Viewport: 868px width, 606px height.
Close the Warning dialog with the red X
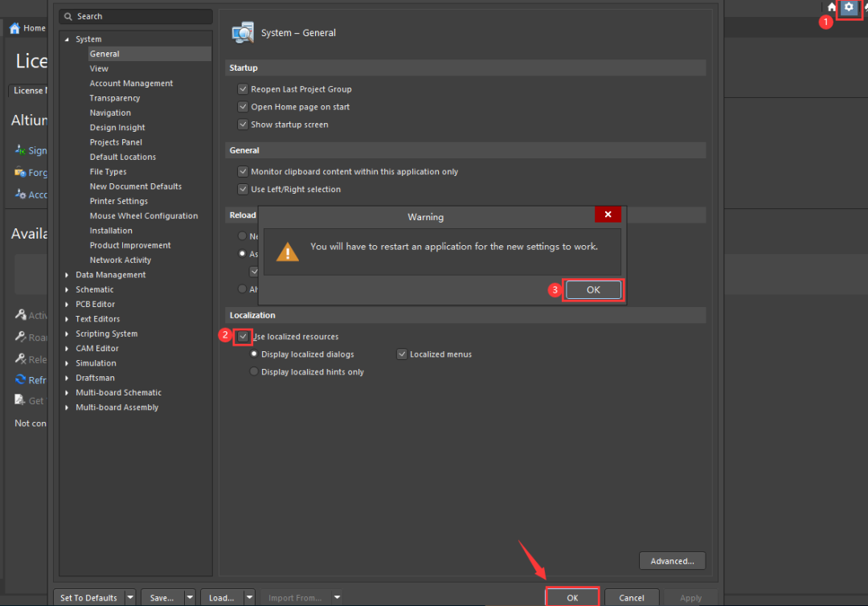coord(608,215)
